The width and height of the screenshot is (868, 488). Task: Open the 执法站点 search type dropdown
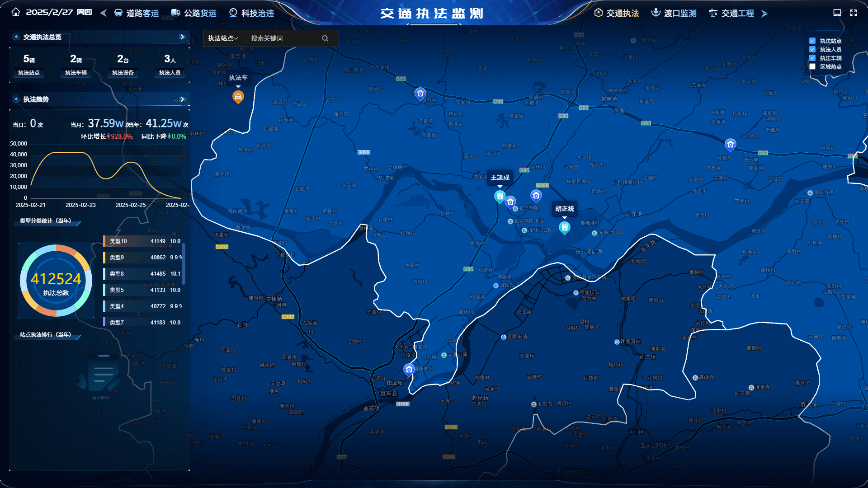pyautogui.click(x=223, y=38)
